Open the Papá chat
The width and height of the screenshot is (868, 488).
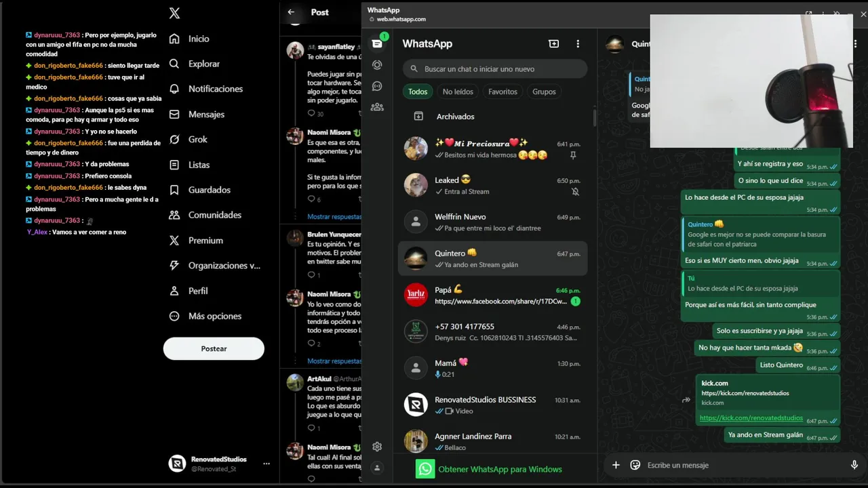coord(493,296)
